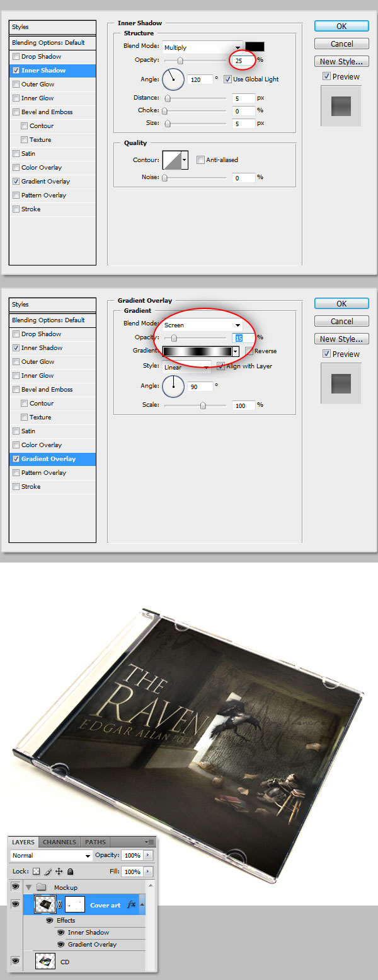Open the Multiply blend mode dropdown
Screen dimensions: 378x980
click(x=202, y=47)
